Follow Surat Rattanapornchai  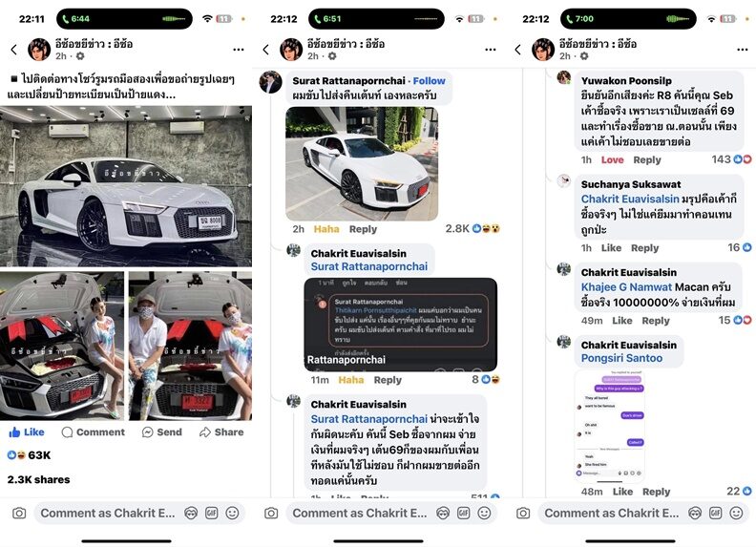click(430, 80)
